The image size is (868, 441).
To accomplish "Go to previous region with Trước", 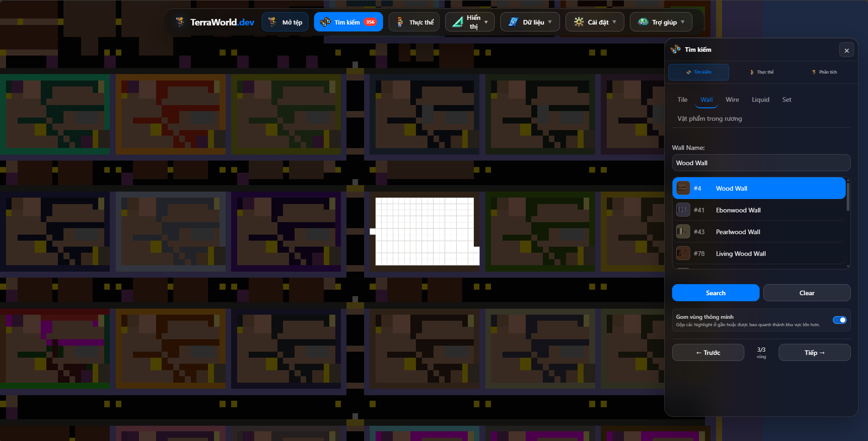I will [x=708, y=353].
